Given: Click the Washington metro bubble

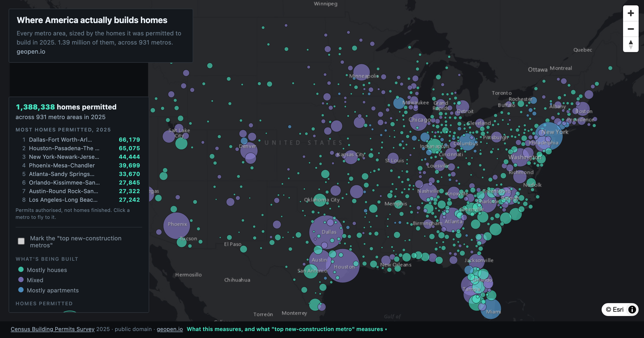Looking at the screenshot, I should pyautogui.click(x=520, y=157).
